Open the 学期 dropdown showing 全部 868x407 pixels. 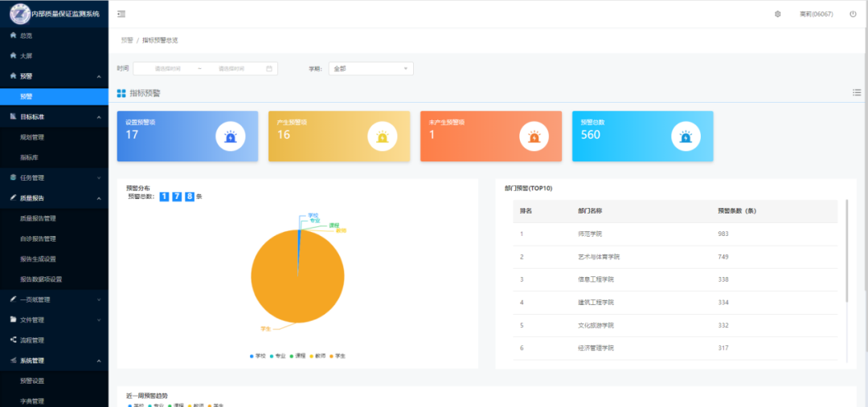371,69
